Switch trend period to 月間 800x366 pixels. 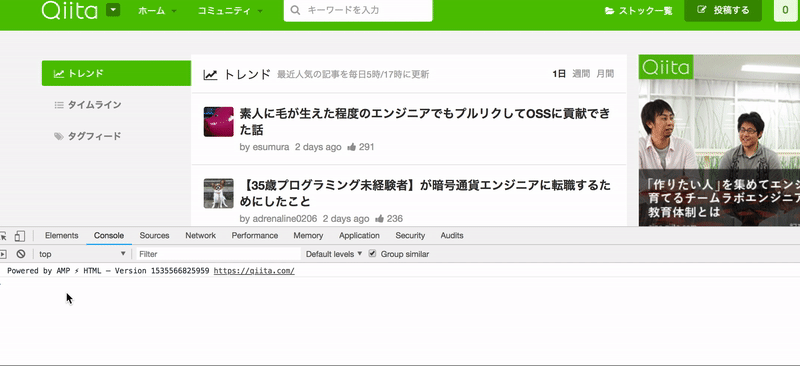pyautogui.click(x=605, y=74)
